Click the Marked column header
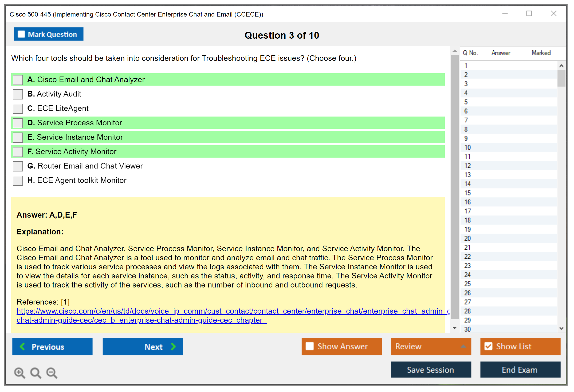Image resolution: width=574 pixels, height=392 pixels. click(x=541, y=53)
